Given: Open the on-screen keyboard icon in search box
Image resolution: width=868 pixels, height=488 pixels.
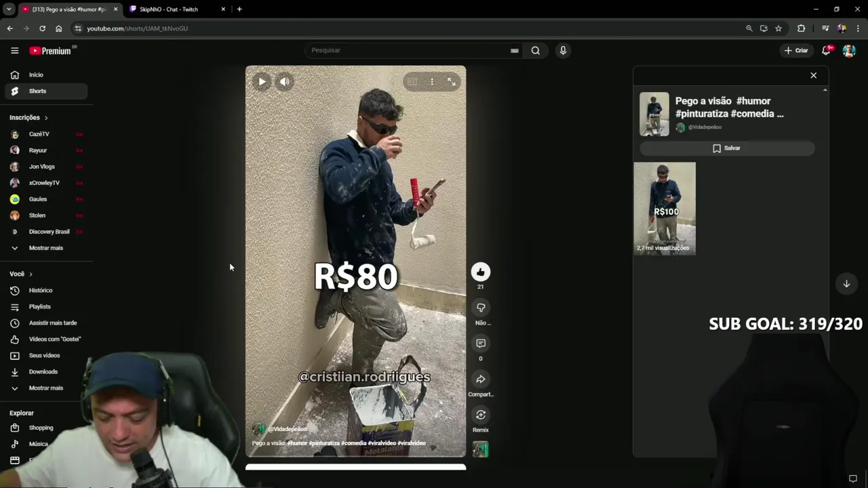Looking at the screenshot, I should pos(515,50).
